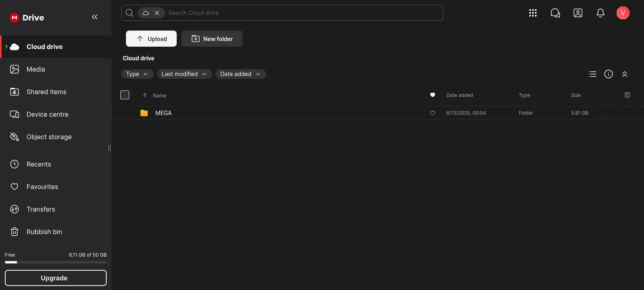Open the apps grid menu
Viewport: 644px width, 290px height.
pos(533,13)
